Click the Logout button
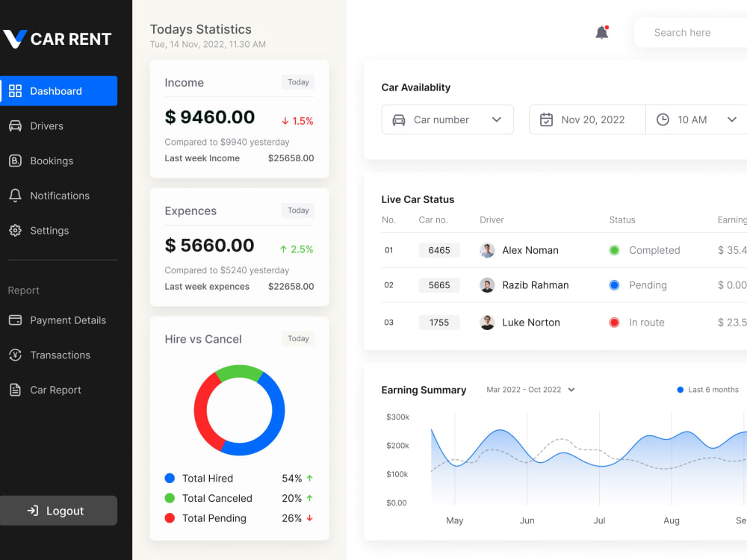Screen dimensions: 747x560 coord(58,511)
